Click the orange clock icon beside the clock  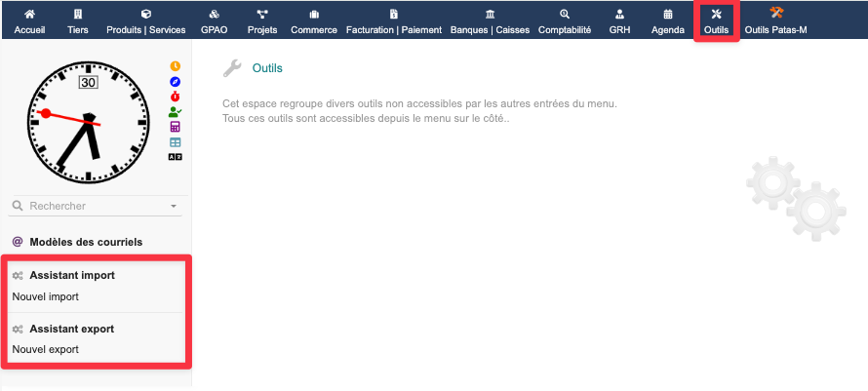(176, 66)
